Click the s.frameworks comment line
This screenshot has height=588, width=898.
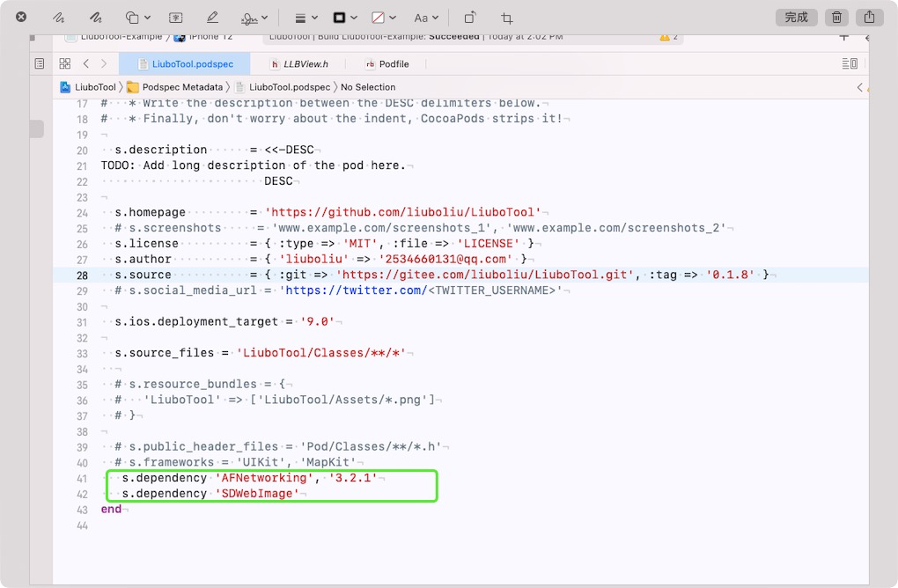(x=235, y=462)
